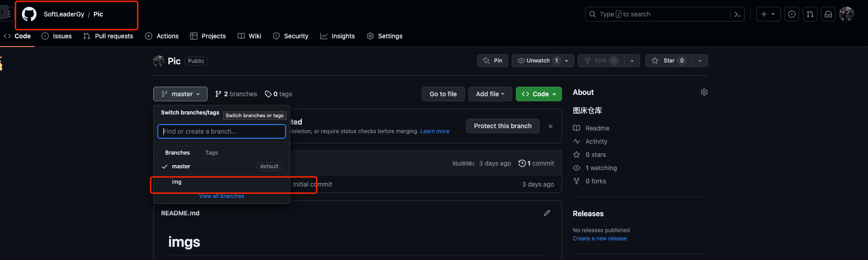Open the Code tab
The width and height of the screenshot is (868, 260).
(17, 36)
